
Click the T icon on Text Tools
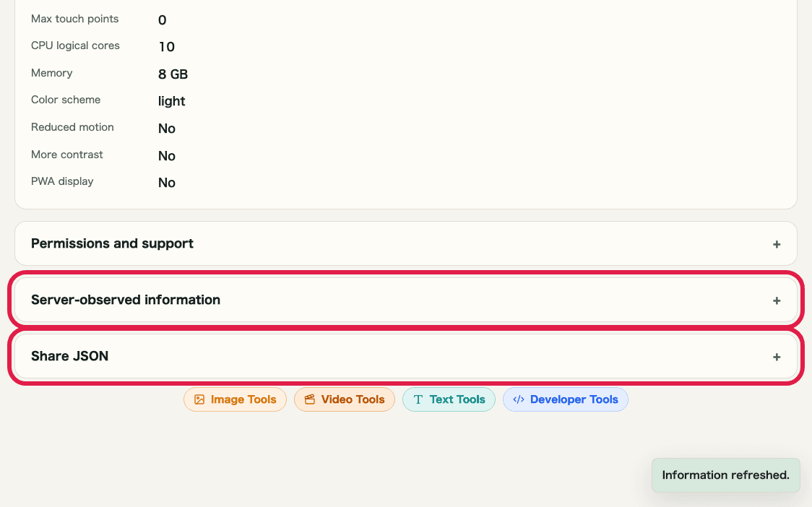(418, 399)
